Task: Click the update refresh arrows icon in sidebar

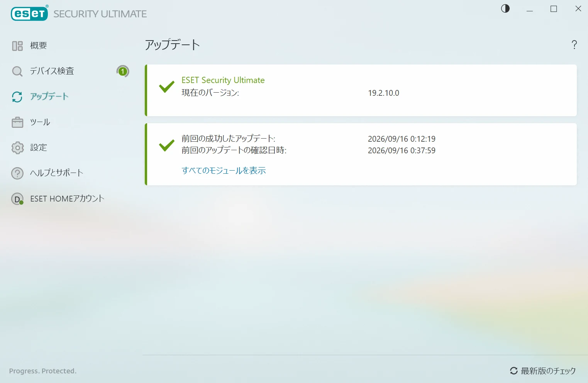Action: (x=17, y=97)
